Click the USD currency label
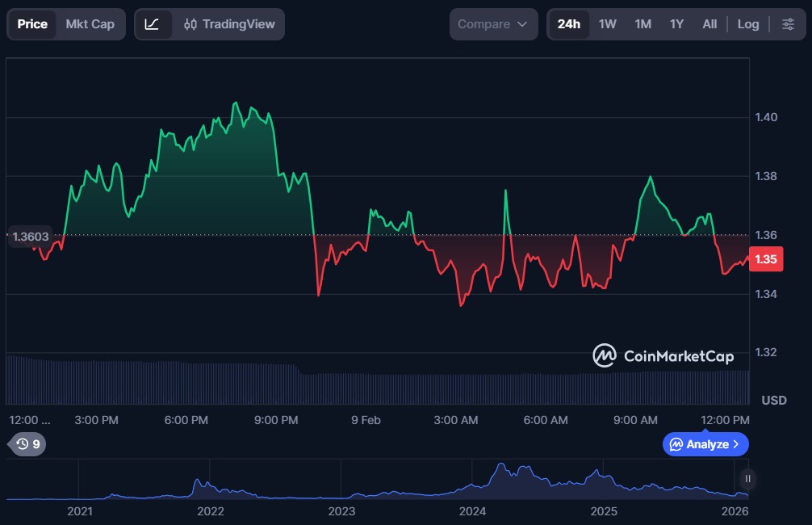The height and width of the screenshot is (525, 812). coord(773,401)
